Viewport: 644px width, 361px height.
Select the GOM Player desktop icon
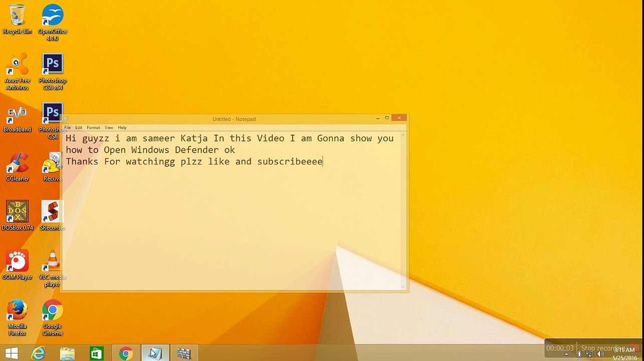[17, 265]
